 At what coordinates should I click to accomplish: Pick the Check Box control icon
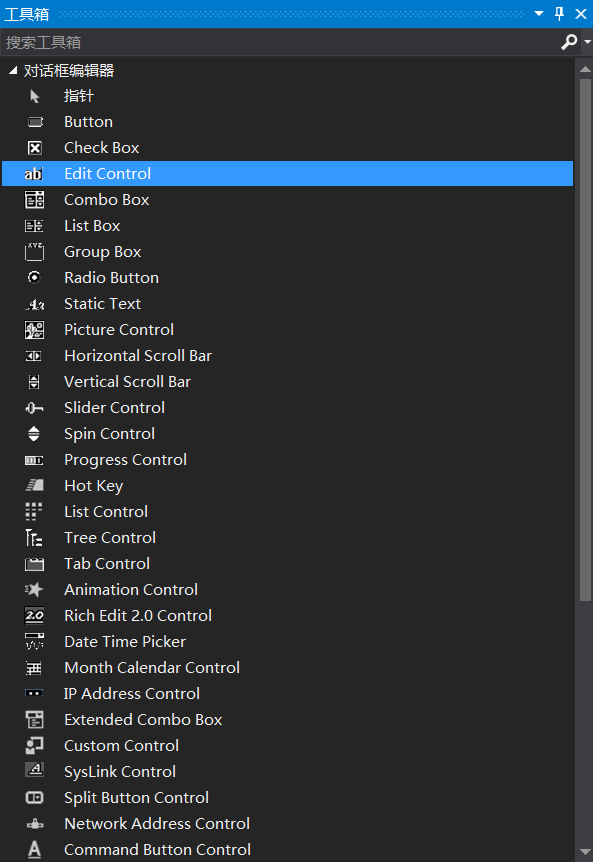[x=35, y=148]
